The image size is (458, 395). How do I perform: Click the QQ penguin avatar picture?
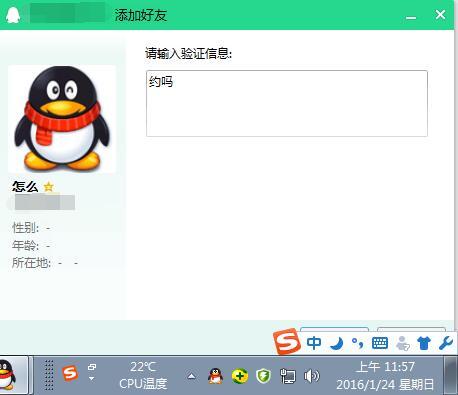pyautogui.click(x=62, y=119)
